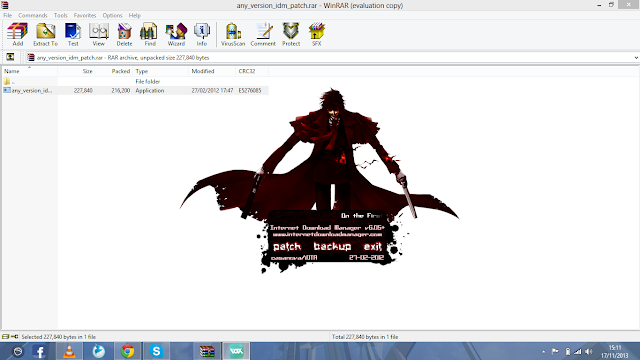Sort by the CRC32 column header
Screen dimensions: 640x360
pyautogui.click(x=252, y=71)
